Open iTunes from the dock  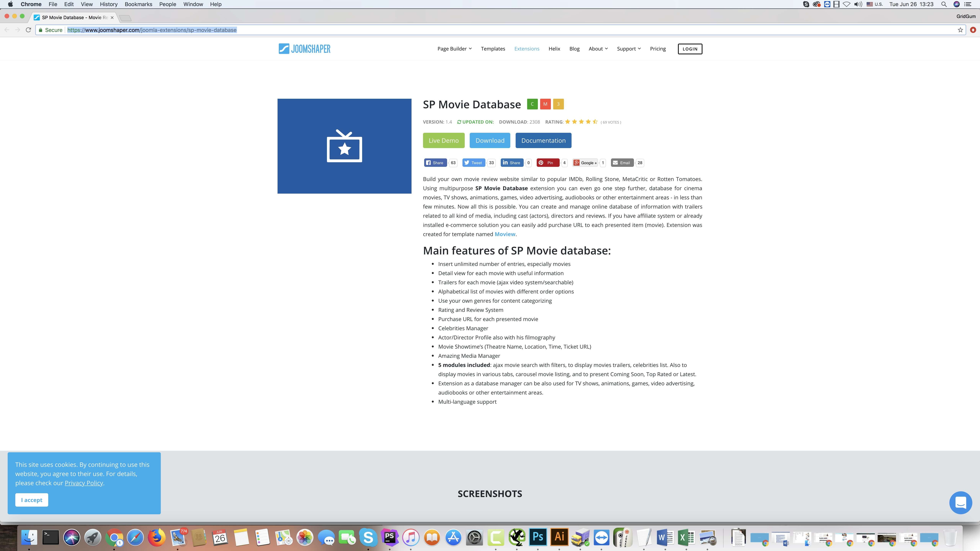[411, 537]
